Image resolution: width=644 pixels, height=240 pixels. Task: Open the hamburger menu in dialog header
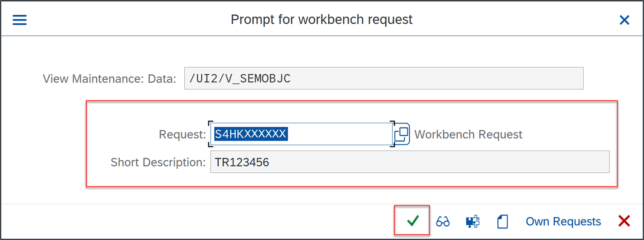19,20
